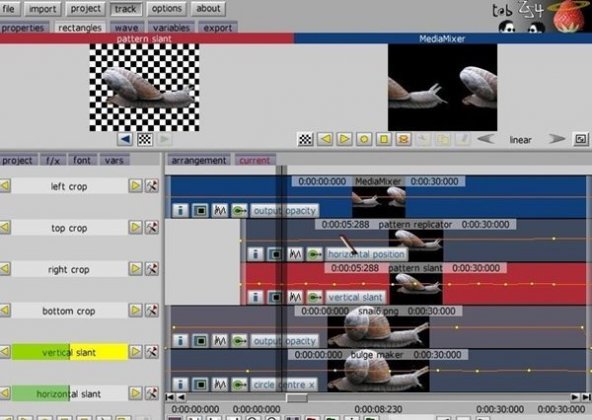The height and width of the screenshot is (420, 592).
Task: Open snail6 png output opacity dropdown
Action: coord(285,341)
